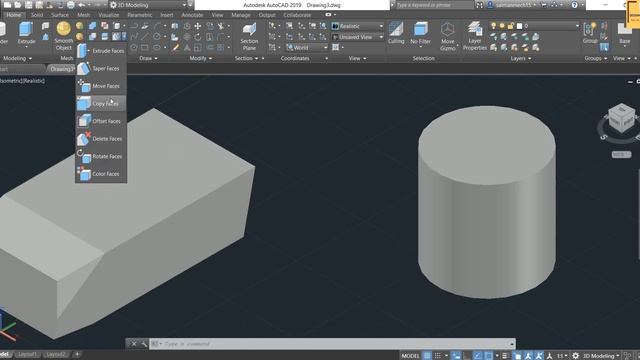Close the command line with X icon

pos(133,344)
